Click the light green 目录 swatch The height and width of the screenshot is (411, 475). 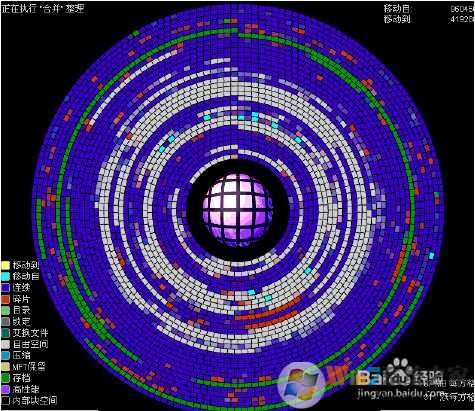click(6, 310)
